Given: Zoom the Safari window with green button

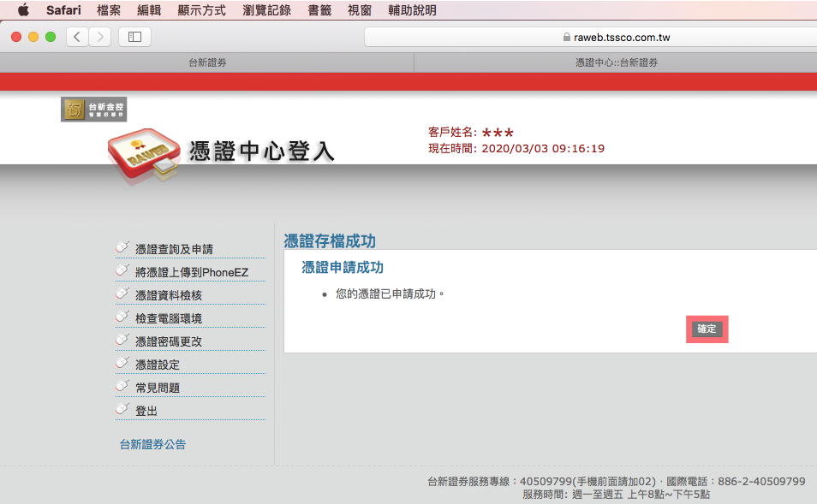Looking at the screenshot, I should pyautogui.click(x=51, y=37).
